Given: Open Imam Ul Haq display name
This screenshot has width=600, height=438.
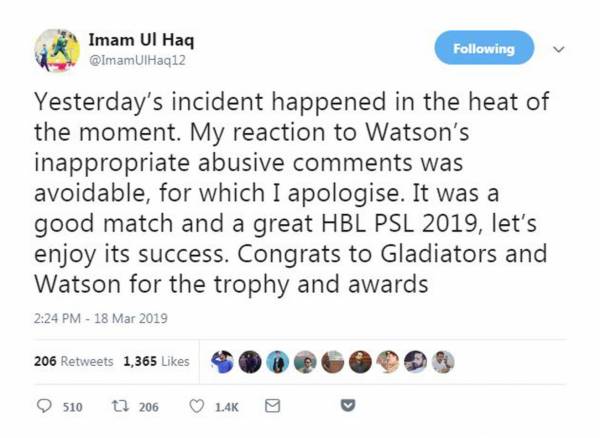Looking at the screenshot, I should 141,40.
